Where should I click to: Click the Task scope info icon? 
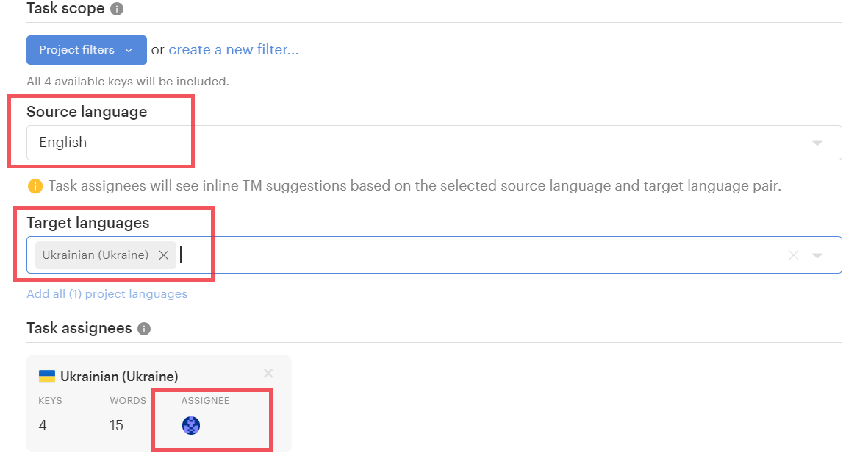coord(116,10)
